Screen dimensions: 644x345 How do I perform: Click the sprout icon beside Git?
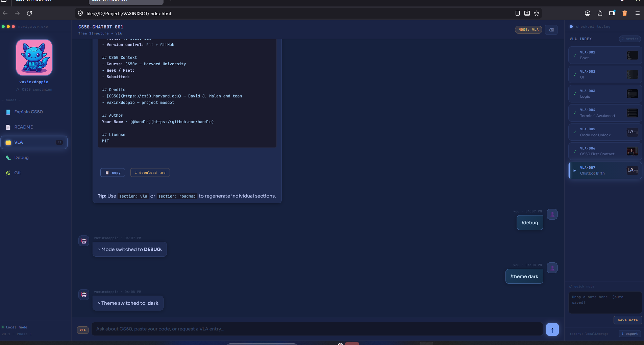pyautogui.click(x=8, y=173)
